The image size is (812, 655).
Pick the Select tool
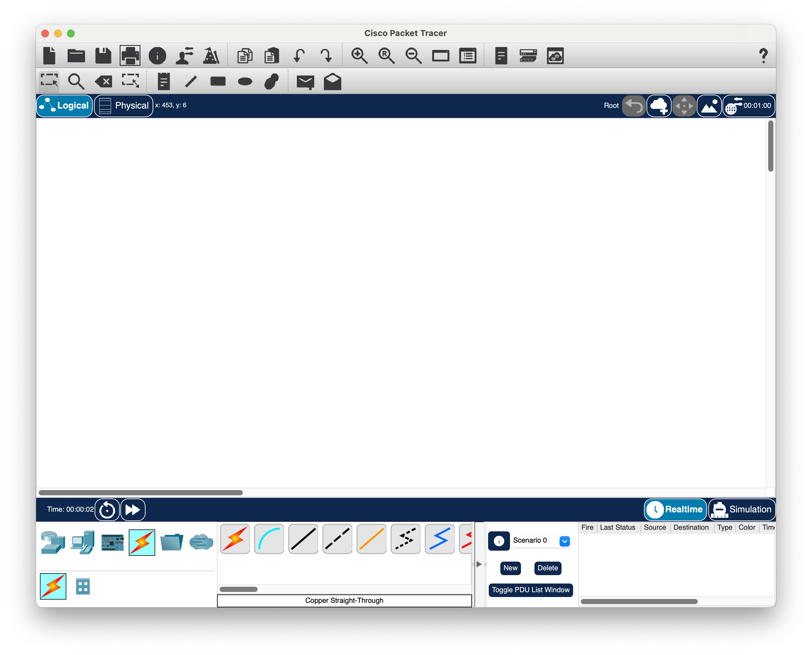(49, 81)
